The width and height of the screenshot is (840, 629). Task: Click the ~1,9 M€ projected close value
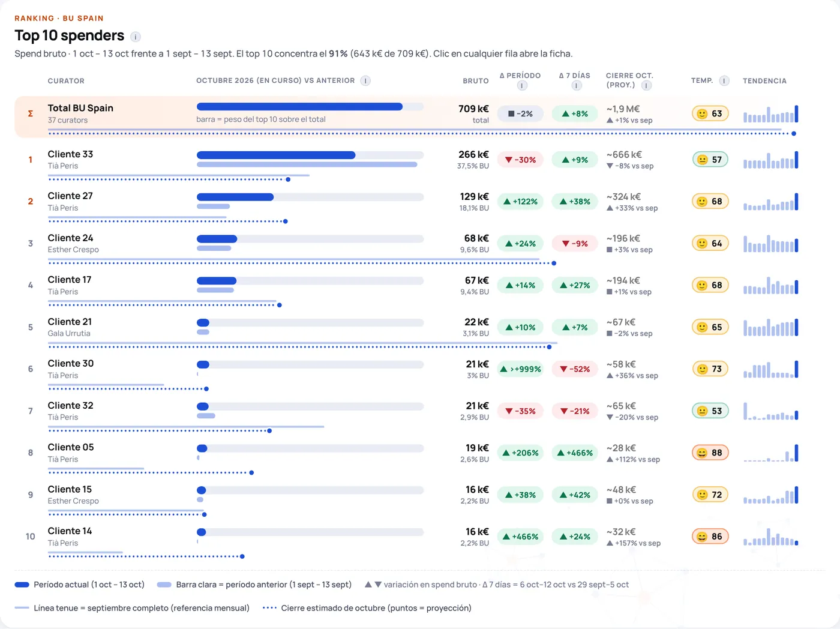[x=623, y=109]
